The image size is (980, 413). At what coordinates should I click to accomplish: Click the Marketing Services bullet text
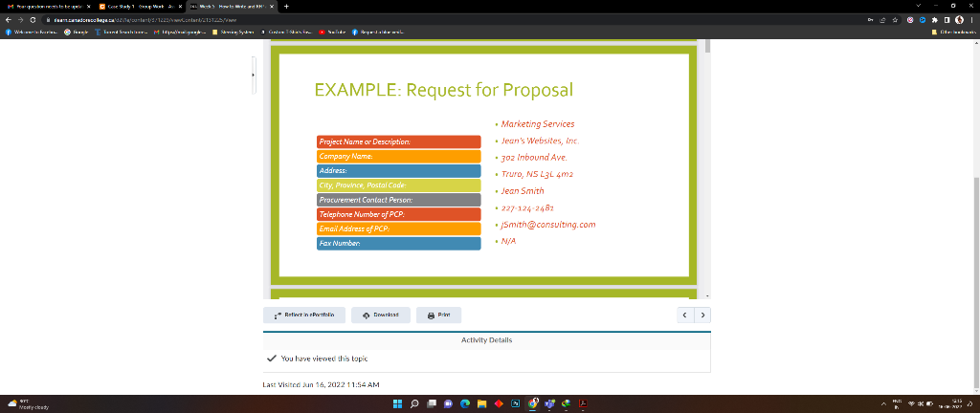(x=538, y=124)
